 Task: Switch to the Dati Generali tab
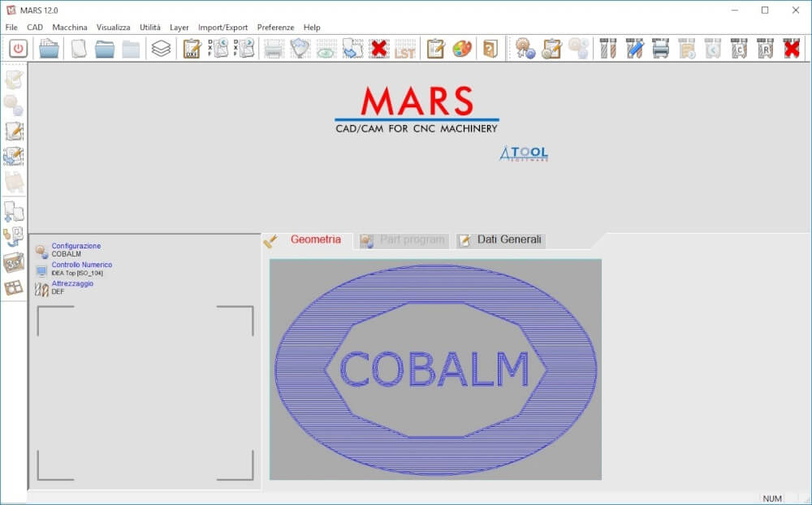coord(501,240)
